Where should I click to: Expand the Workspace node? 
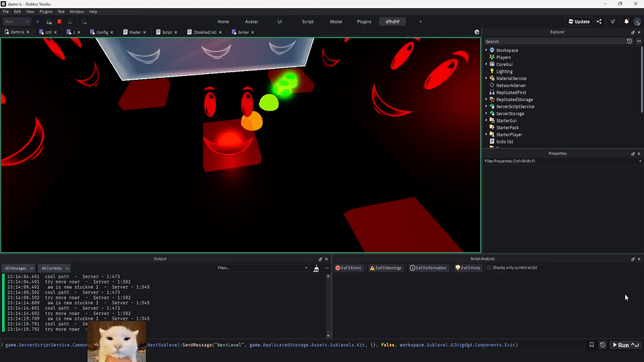pyautogui.click(x=487, y=50)
